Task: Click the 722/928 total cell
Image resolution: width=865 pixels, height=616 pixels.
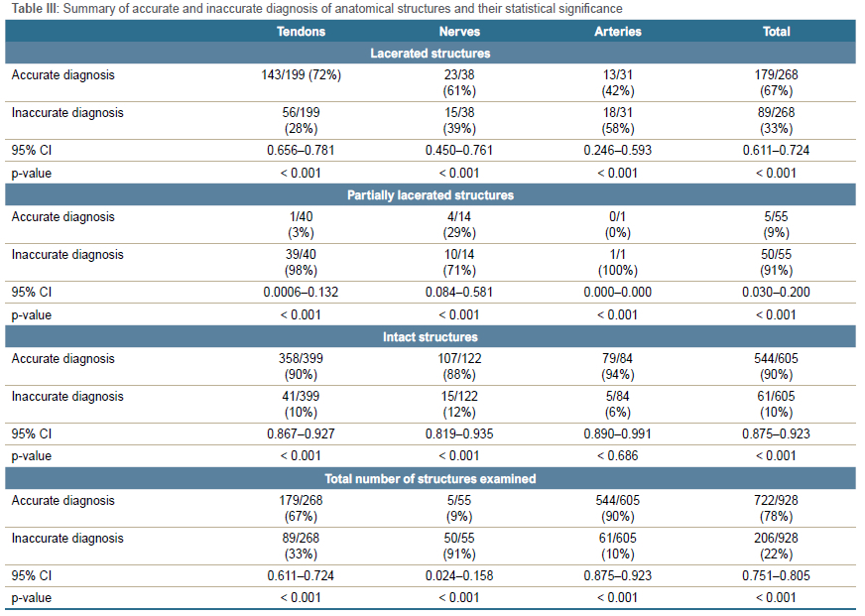Action: tap(777, 501)
